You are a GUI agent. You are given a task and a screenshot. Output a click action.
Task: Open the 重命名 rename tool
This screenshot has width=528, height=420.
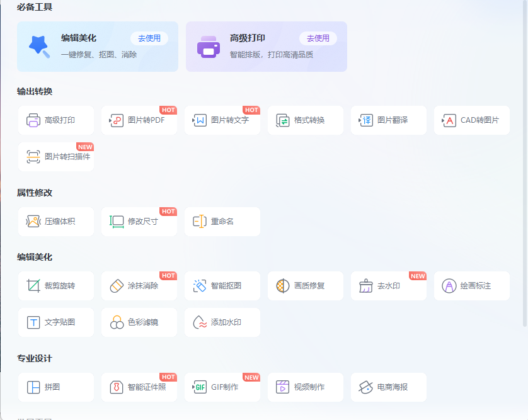pyautogui.click(x=222, y=221)
